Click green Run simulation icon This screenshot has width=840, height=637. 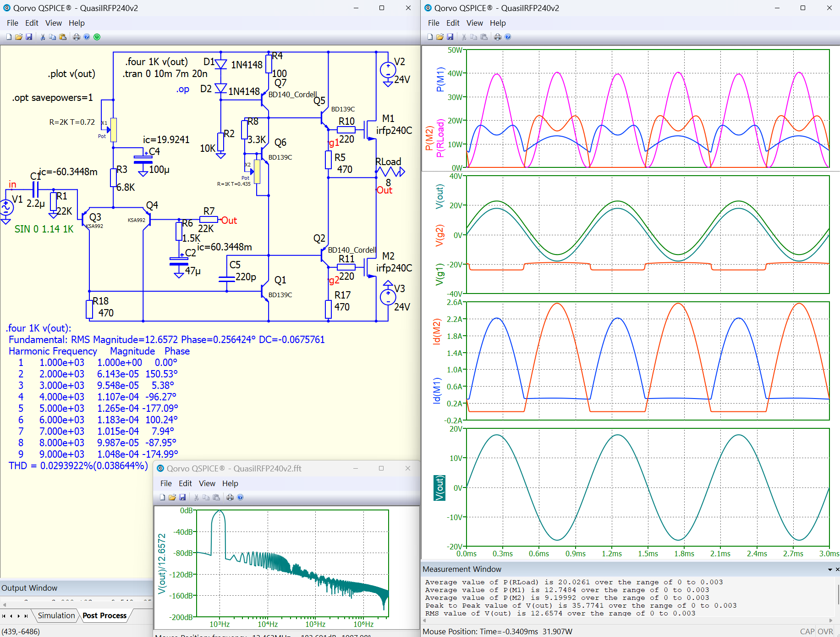tap(97, 37)
